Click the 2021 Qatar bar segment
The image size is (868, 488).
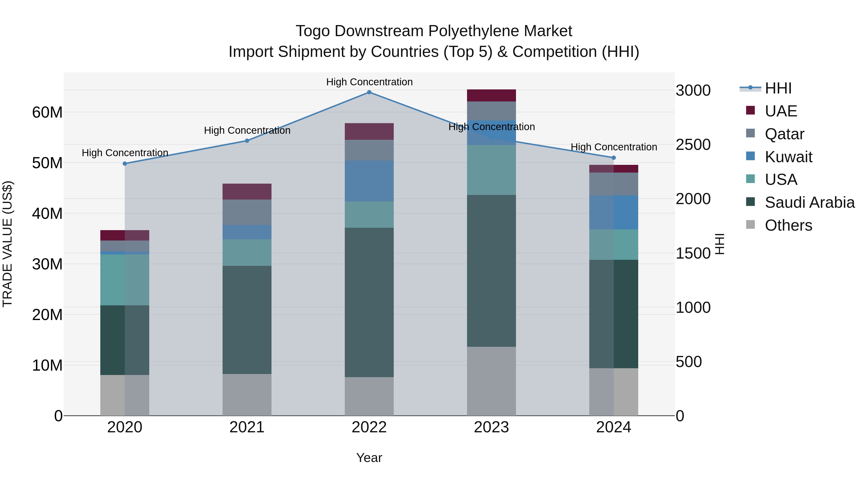(247, 213)
